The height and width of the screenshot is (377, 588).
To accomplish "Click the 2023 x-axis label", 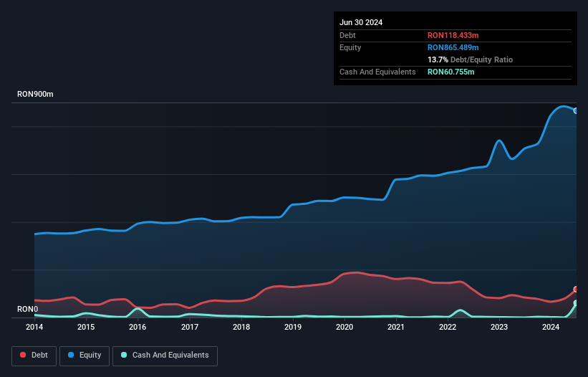I will pyautogui.click(x=499, y=327).
